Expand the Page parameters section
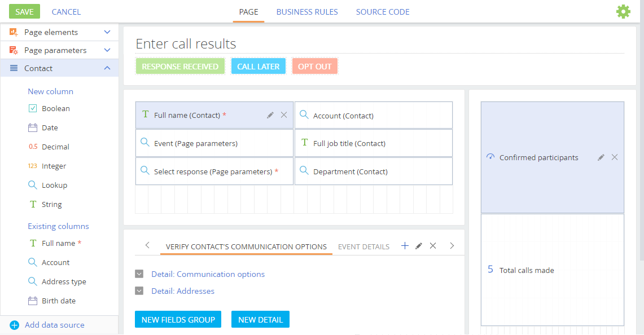Viewport: 644px width, 335px height. [107, 50]
